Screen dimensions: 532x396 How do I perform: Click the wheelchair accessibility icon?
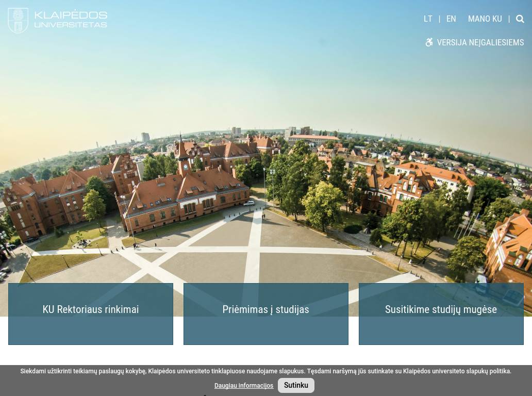(x=429, y=42)
